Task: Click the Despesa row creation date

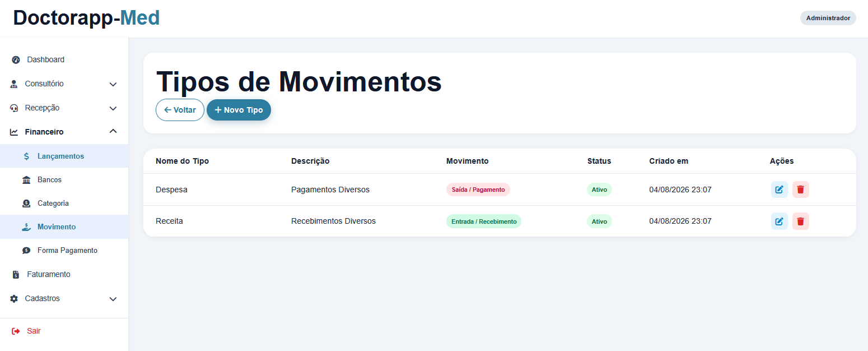Action: point(680,190)
